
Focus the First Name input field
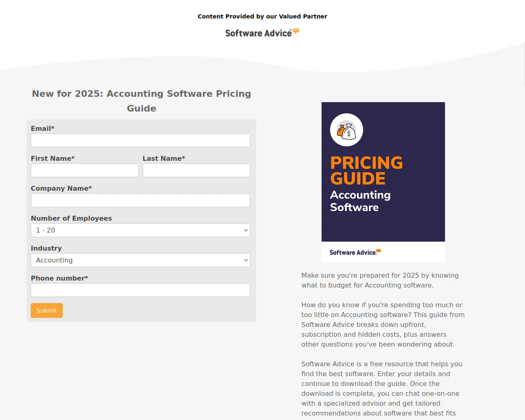tap(84, 170)
